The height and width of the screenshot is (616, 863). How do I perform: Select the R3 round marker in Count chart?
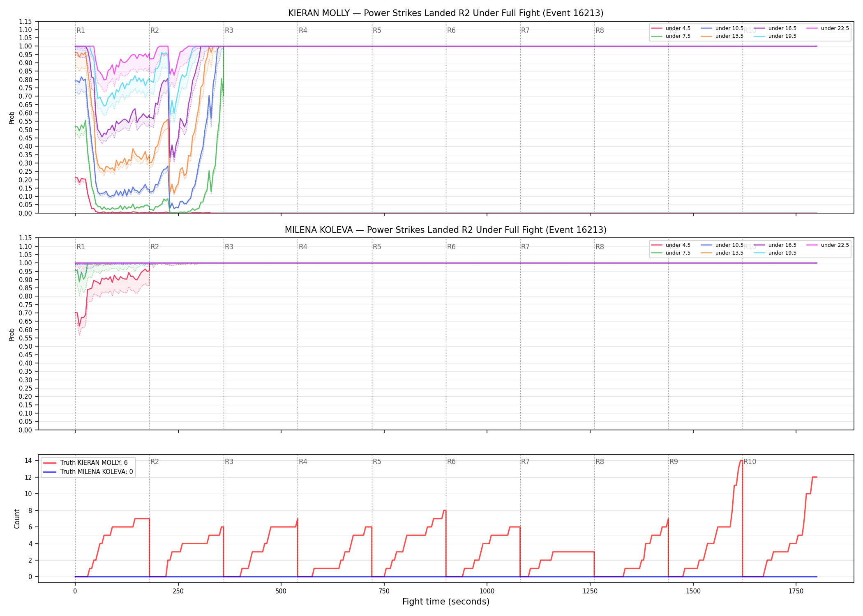click(x=229, y=462)
